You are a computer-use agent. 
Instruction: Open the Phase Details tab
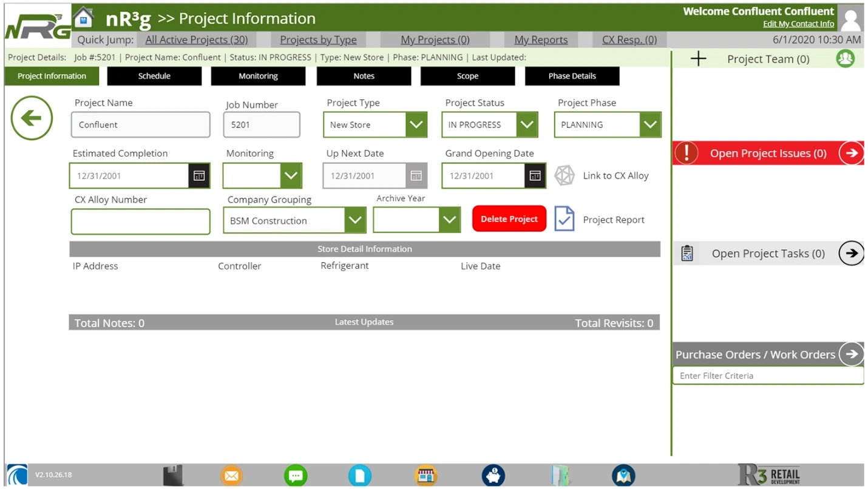point(571,76)
